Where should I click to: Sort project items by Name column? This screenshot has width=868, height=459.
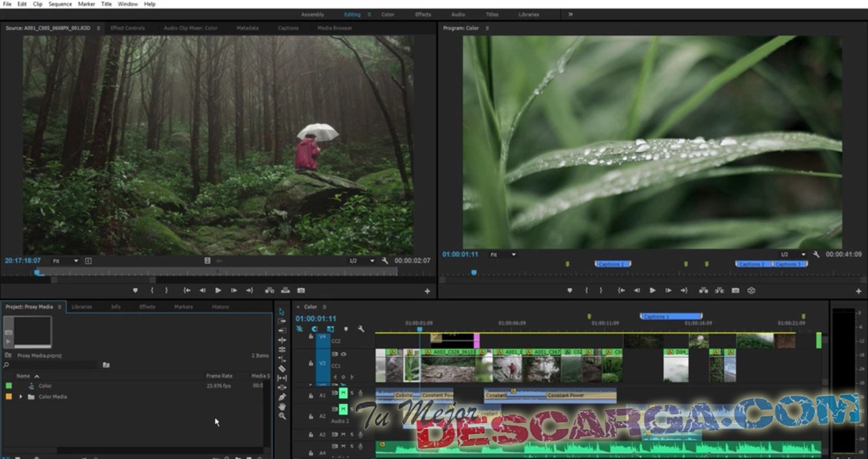coord(23,376)
